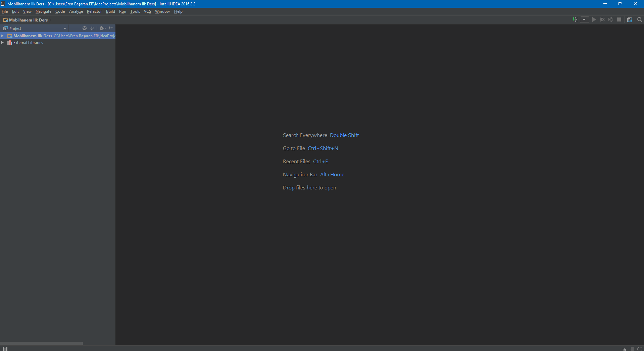Image resolution: width=644 pixels, height=351 pixels.
Task: Open the Run menu
Action: pyautogui.click(x=123, y=11)
